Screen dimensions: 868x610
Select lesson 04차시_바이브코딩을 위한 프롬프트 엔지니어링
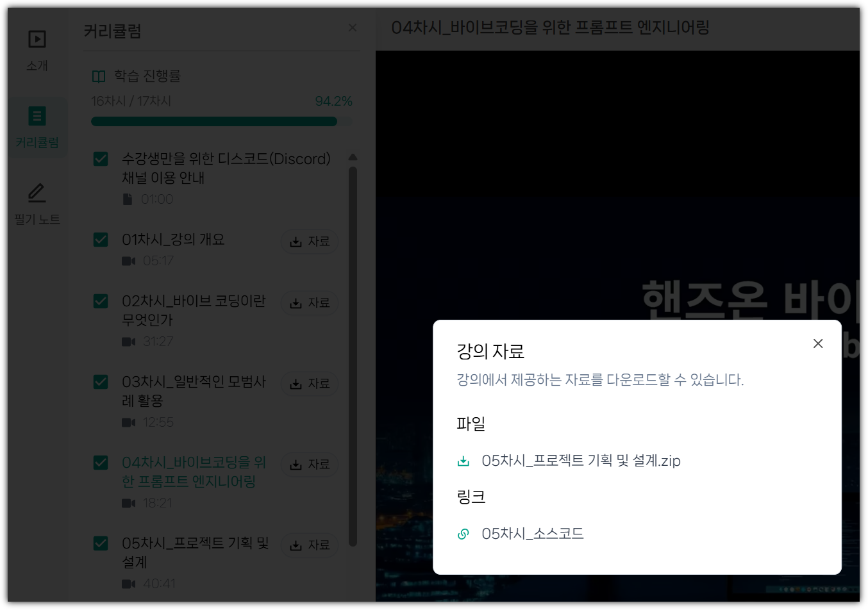coord(194,472)
